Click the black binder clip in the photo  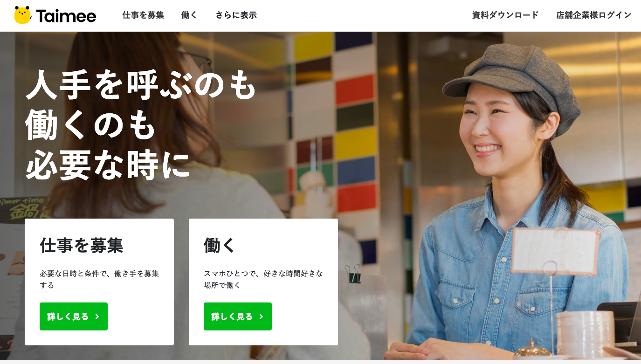click(x=354, y=274)
